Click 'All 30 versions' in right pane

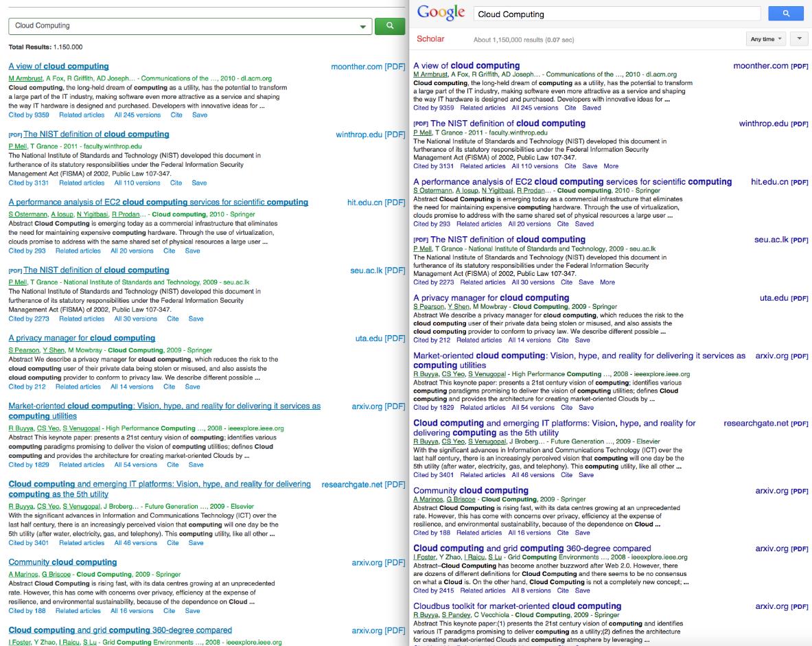[533, 282]
